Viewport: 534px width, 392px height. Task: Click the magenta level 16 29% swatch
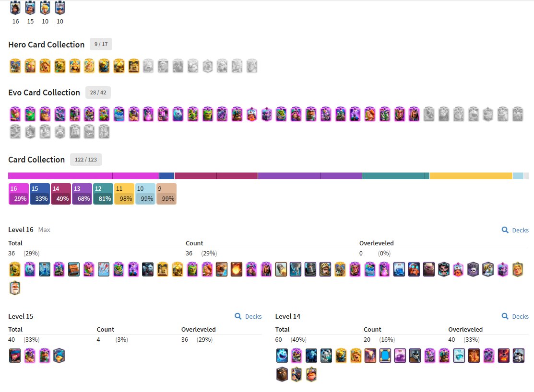[x=19, y=194]
